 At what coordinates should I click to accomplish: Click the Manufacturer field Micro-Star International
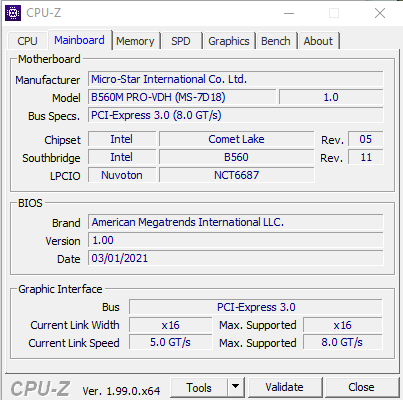[236, 79]
